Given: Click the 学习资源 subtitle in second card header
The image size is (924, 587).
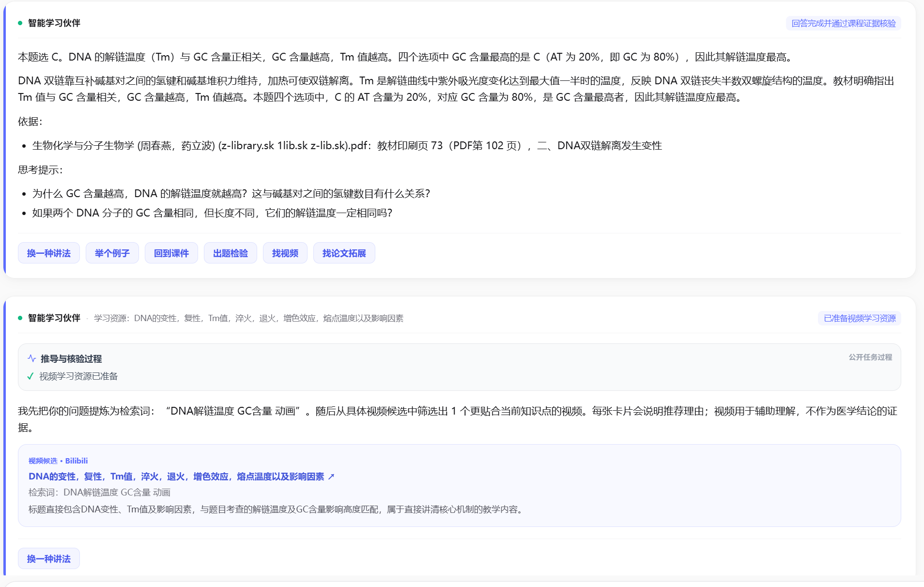Looking at the screenshot, I should pyautogui.click(x=248, y=318).
